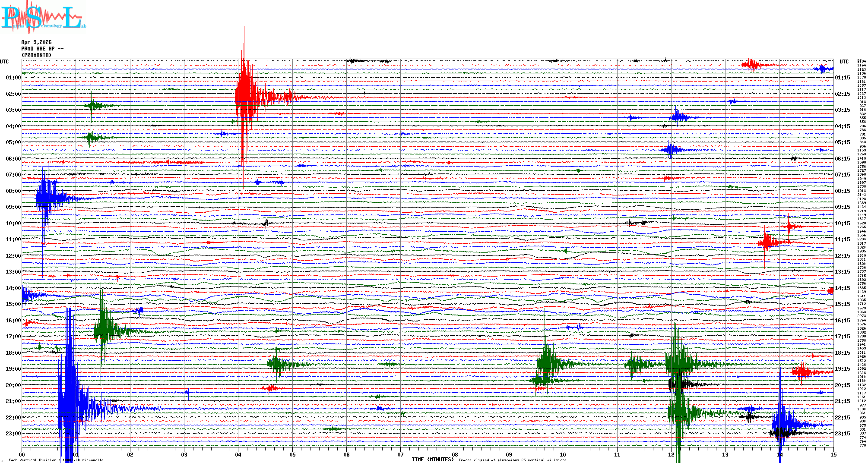Click the (PRAMANTA) station name text

pyautogui.click(x=36, y=55)
